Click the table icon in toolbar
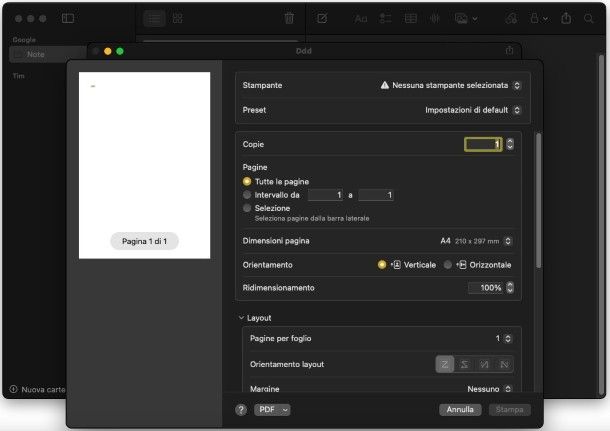Screen dimensions: 610x431 click(410, 18)
